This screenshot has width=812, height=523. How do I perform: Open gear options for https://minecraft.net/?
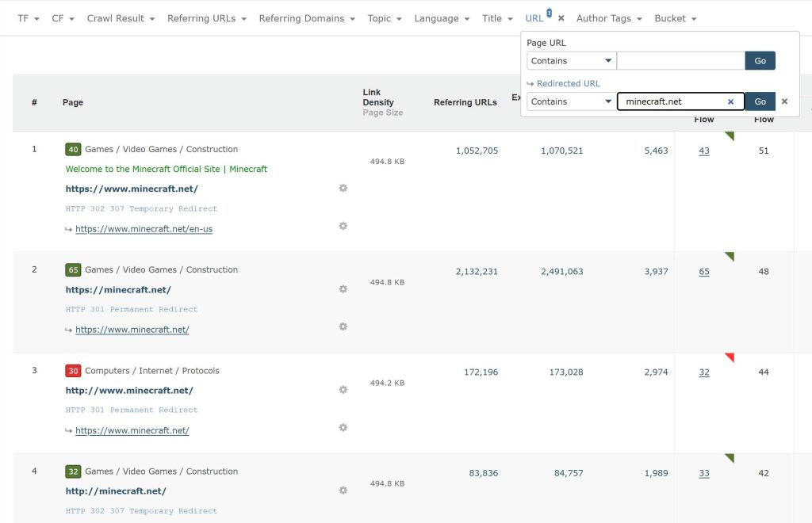343,288
